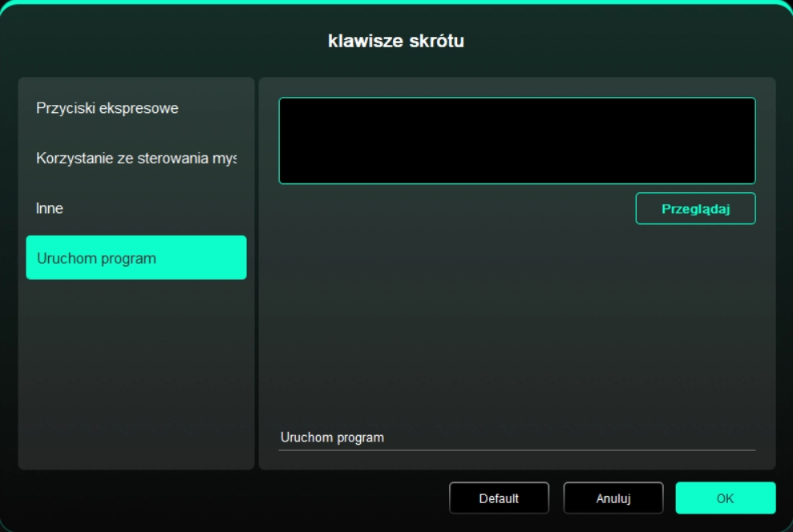Click the Przeglądaj button
The height and width of the screenshot is (532, 793).
pos(695,208)
